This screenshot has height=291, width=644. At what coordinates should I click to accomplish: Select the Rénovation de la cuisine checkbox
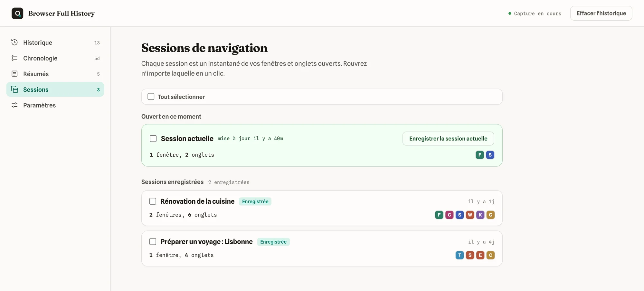click(153, 201)
